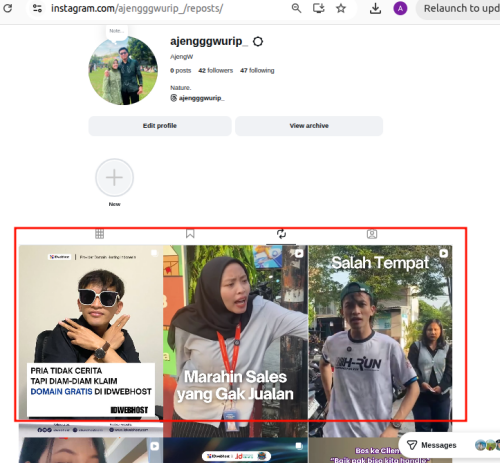The image size is (500, 463).
Task: Bookmark this page with the star icon
Action: click(341, 8)
